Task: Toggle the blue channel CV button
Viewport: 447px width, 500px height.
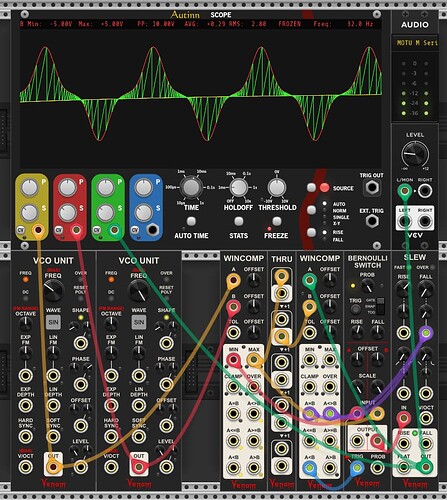Action: (135, 230)
